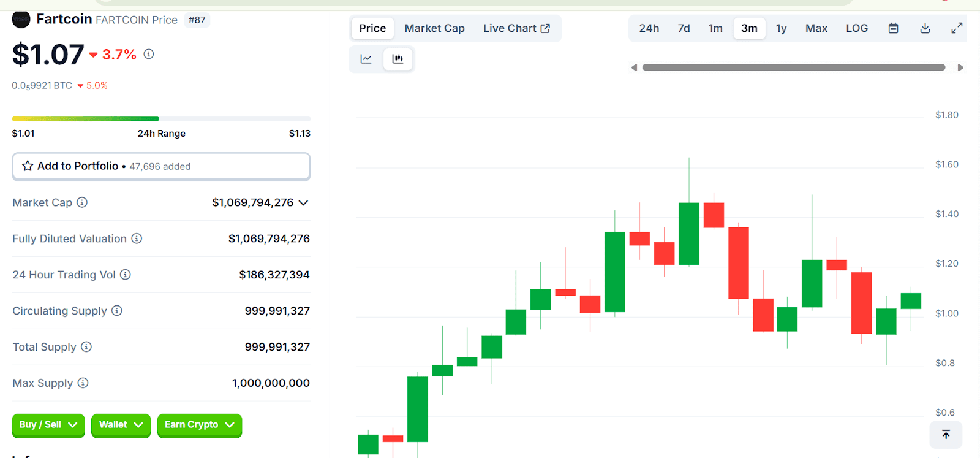Show Max Supply info icon
The width and height of the screenshot is (980, 458).
[x=83, y=383]
